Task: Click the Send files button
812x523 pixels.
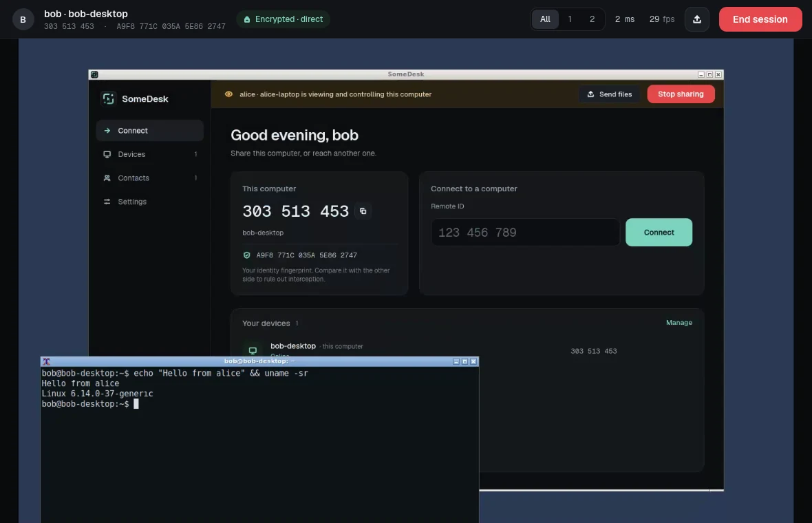Action: [609, 94]
